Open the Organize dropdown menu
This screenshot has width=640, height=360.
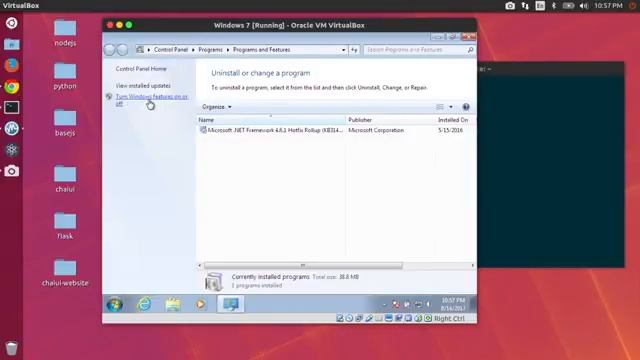click(x=217, y=107)
